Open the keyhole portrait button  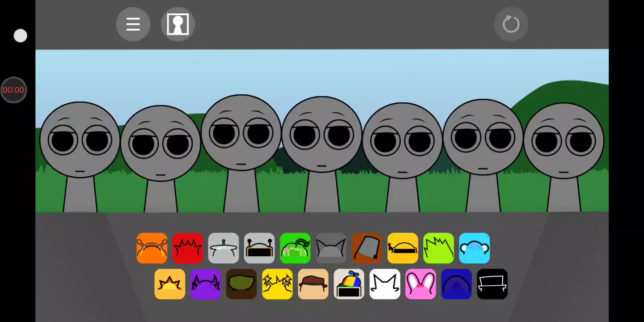(178, 24)
